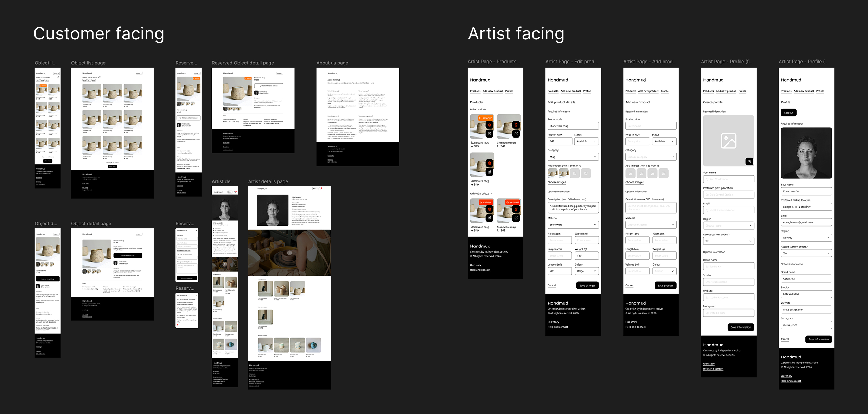The width and height of the screenshot is (868, 414).
Task: Open Profile tab in Artist Products frame
Action: pos(509,91)
